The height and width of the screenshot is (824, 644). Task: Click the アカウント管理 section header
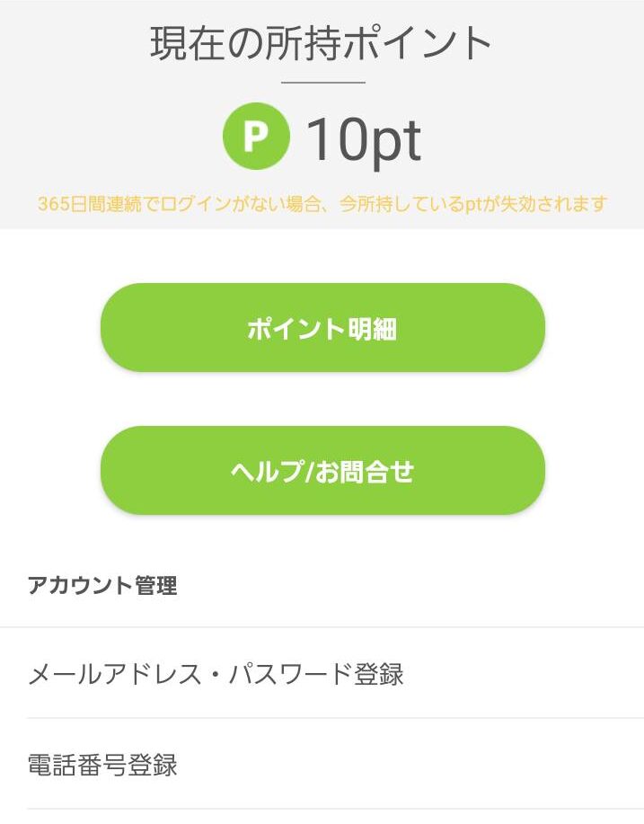pyautogui.click(x=102, y=585)
